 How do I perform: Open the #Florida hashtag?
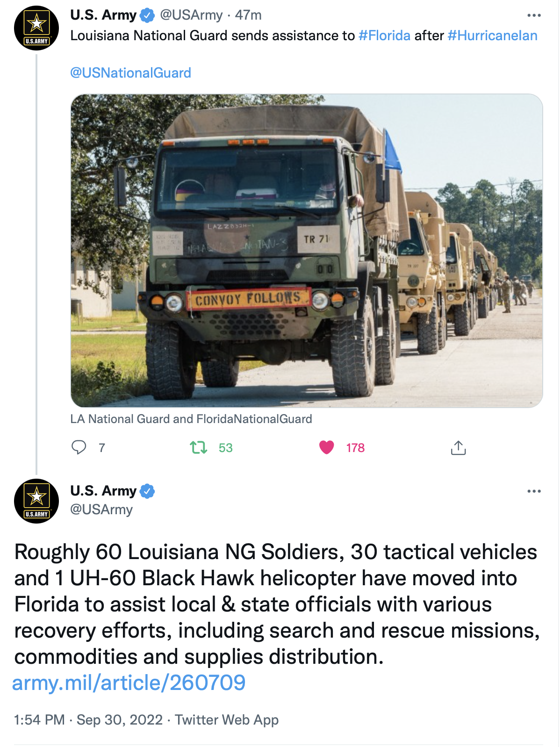click(384, 36)
